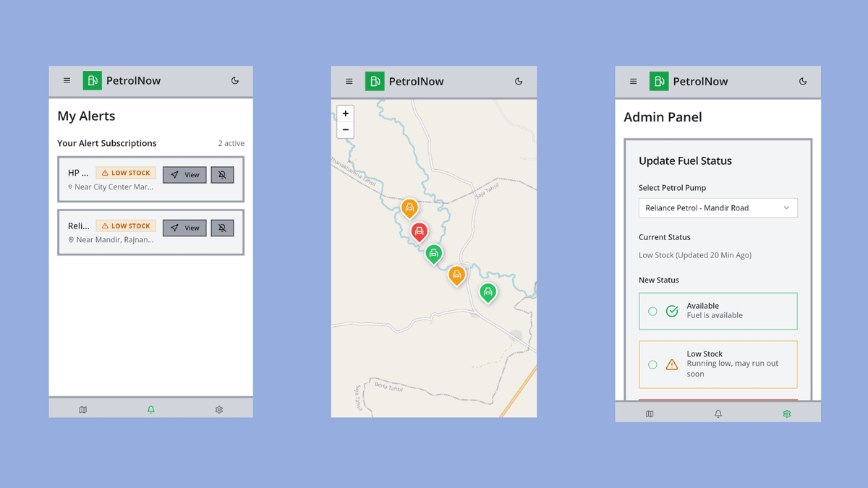
Task: Click the bell icon in Admin Panel navigation
Action: click(x=718, y=413)
